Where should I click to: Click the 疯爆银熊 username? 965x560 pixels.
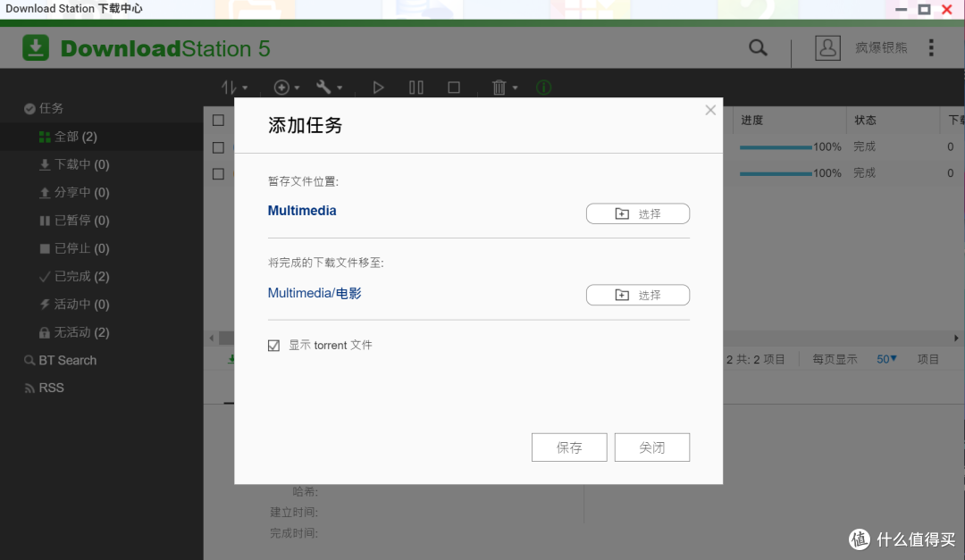click(881, 47)
